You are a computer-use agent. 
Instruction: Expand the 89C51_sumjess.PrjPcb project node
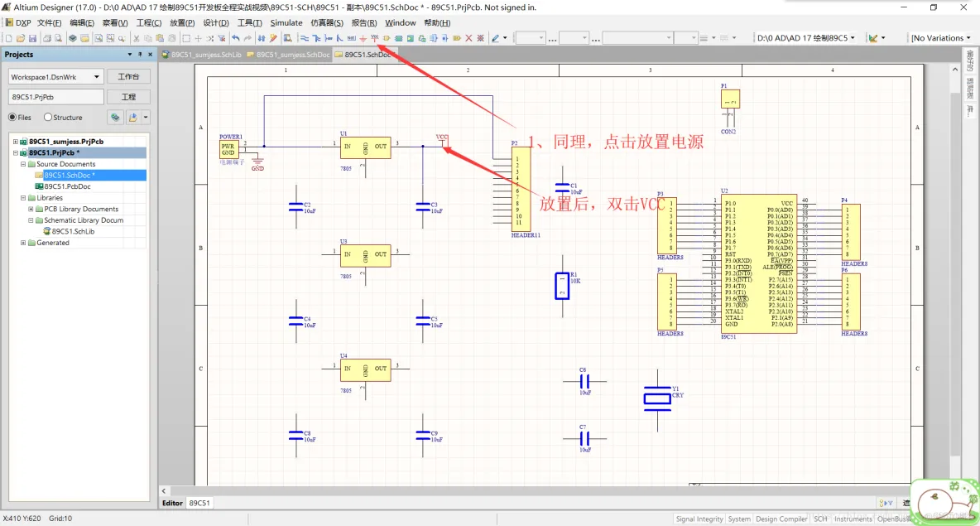[15, 142]
